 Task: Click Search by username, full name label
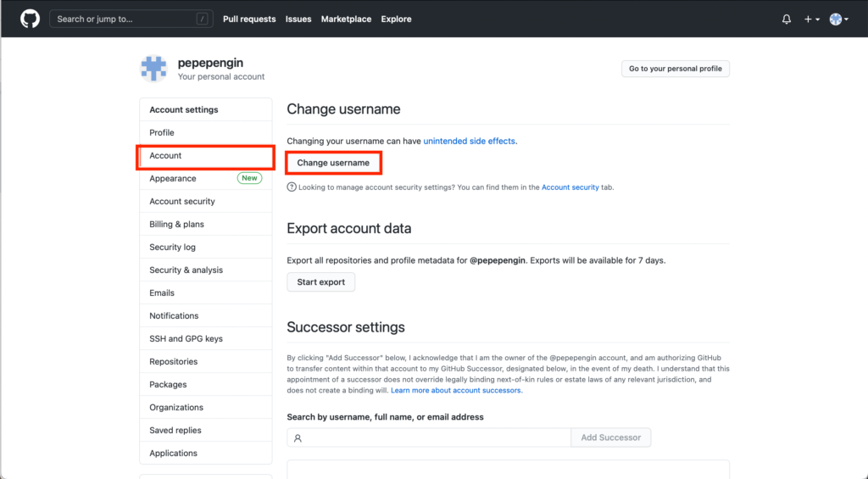tap(386, 417)
